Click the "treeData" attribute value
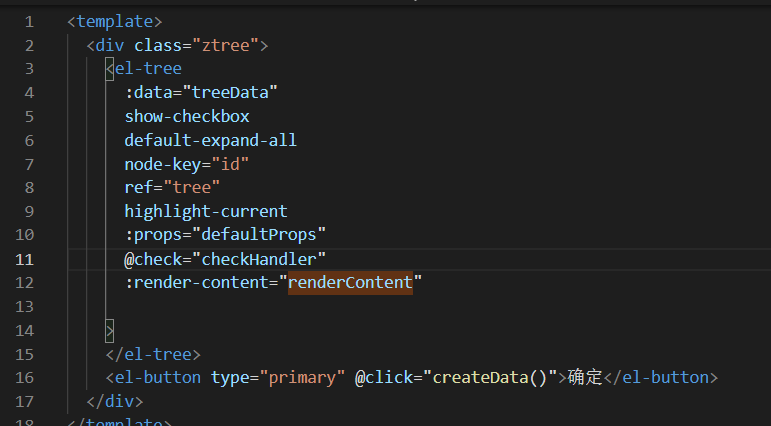This screenshot has width=771, height=426. pyautogui.click(x=229, y=93)
